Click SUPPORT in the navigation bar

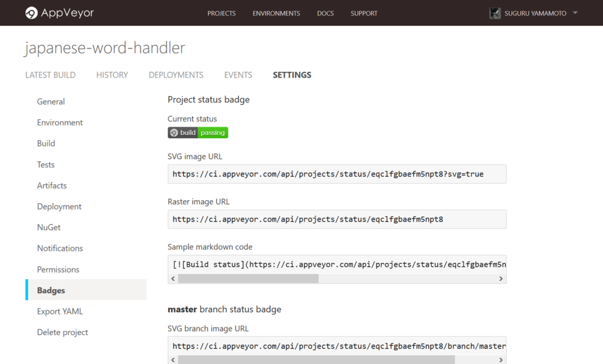tap(363, 13)
